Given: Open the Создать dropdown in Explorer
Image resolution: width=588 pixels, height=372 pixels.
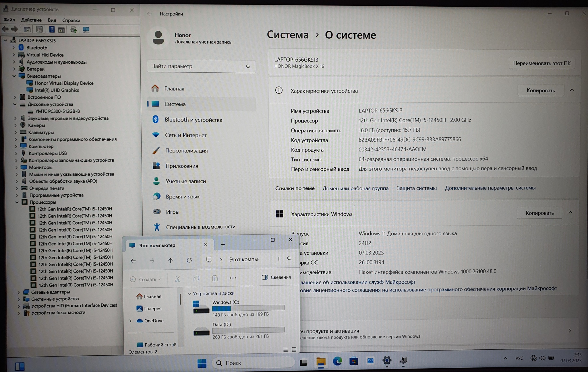Looking at the screenshot, I should (x=146, y=279).
